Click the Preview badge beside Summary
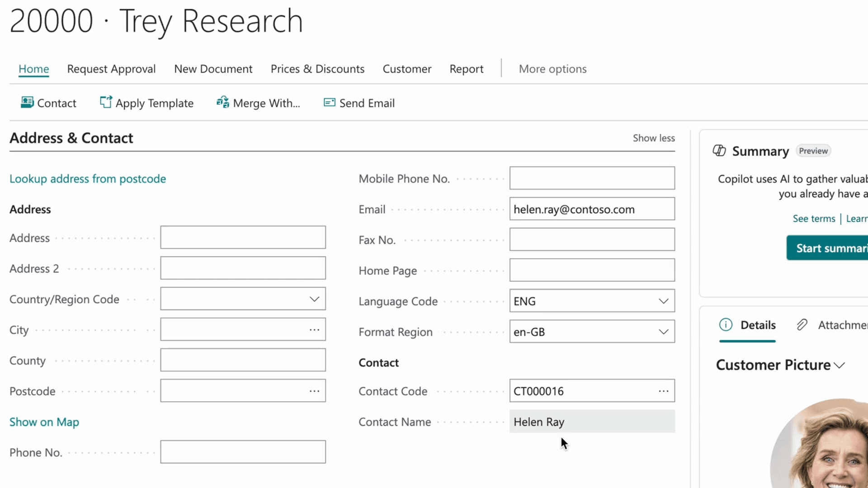Screen dimensions: 868x488 tap(813, 151)
